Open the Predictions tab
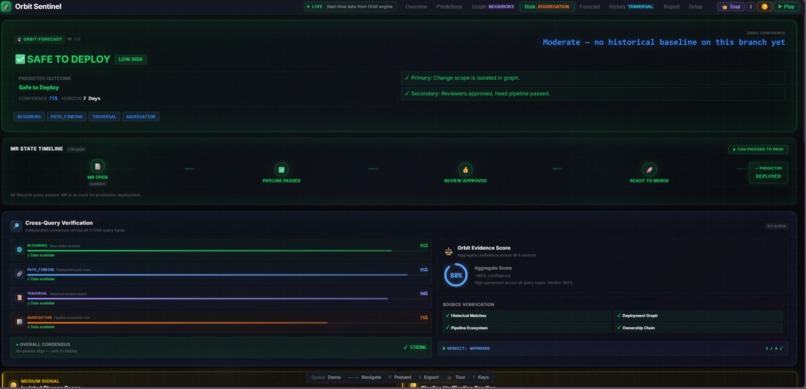Image resolution: width=806 pixels, height=389 pixels. [x=449, y=7]
